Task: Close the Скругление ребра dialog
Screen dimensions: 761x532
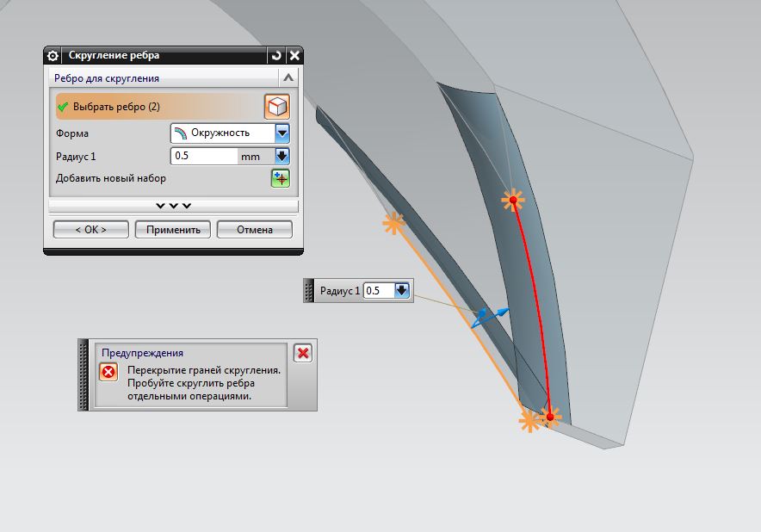Action: tap(294, 55)
